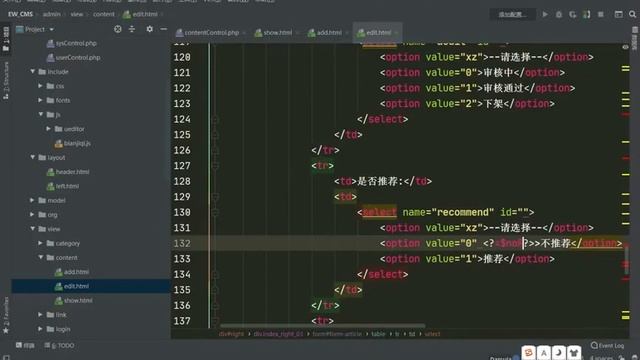
Task: Click the inspections eye icon in editor
Action: point(625,47)
